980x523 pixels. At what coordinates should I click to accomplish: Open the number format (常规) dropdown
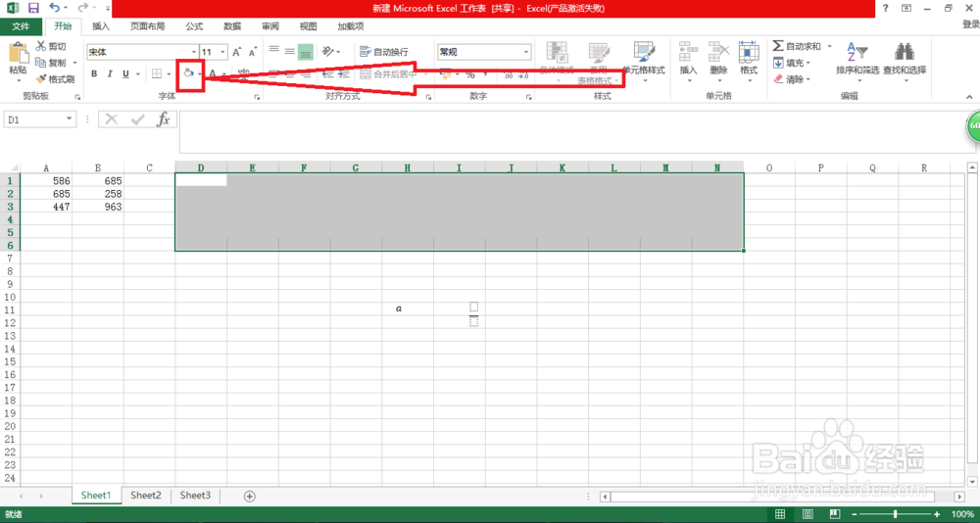click(x=526, y=52)
